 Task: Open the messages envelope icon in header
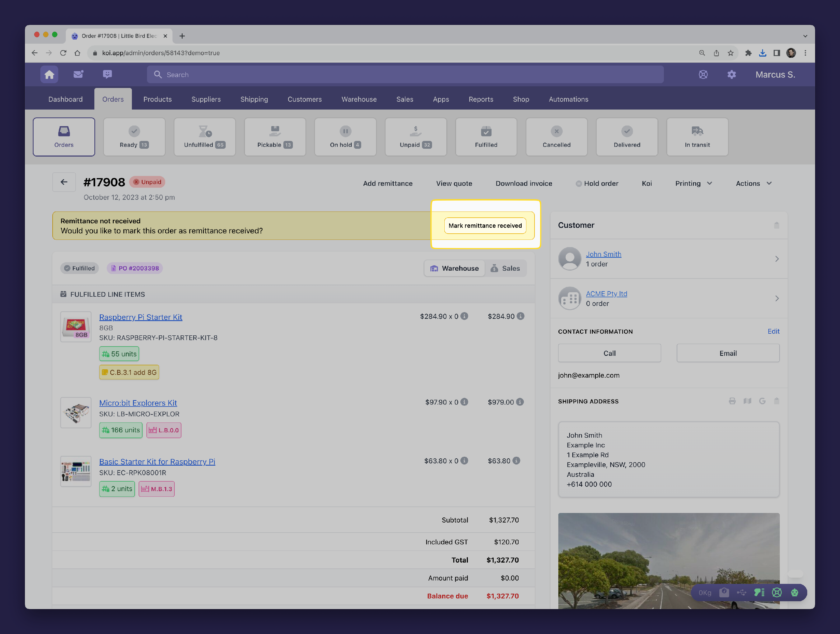coord(78,75)
